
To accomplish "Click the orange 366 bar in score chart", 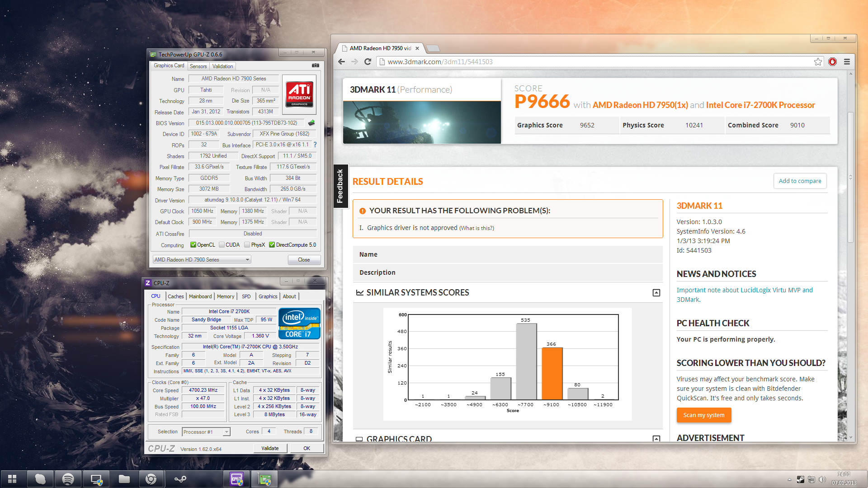I will pos(552,374).
